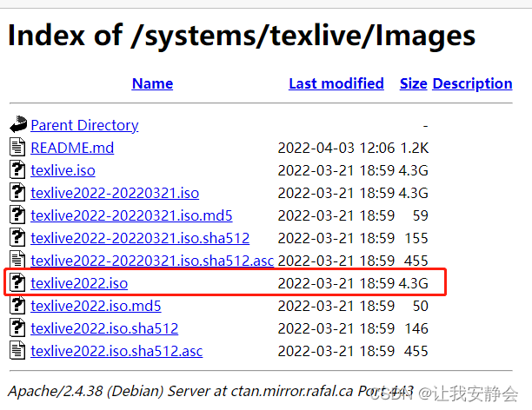Click the text icon beside texlive2022-20220321.iso.sha512.asc
This screenshot has width=532, height=410.
coord(17,259)
